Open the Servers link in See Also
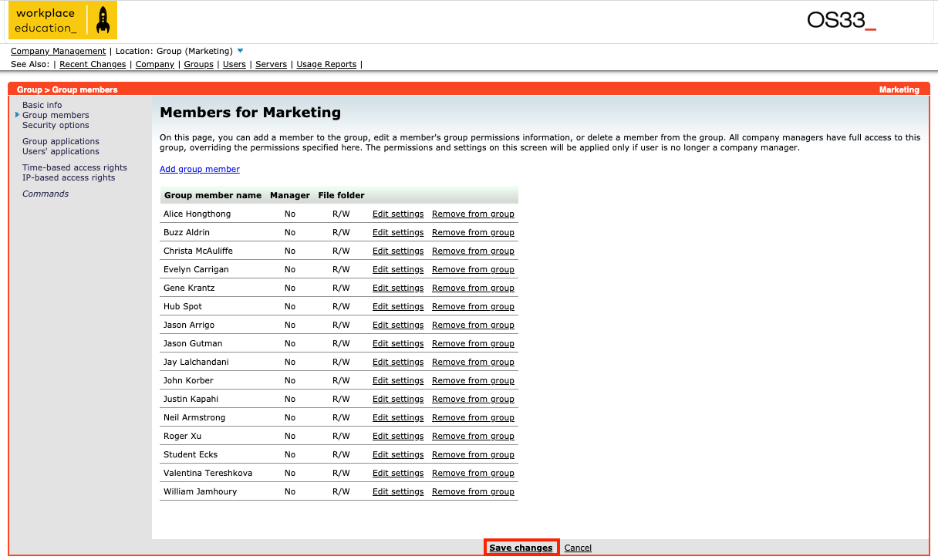This screenshot has height=560, width=938. tap(271, 64)
